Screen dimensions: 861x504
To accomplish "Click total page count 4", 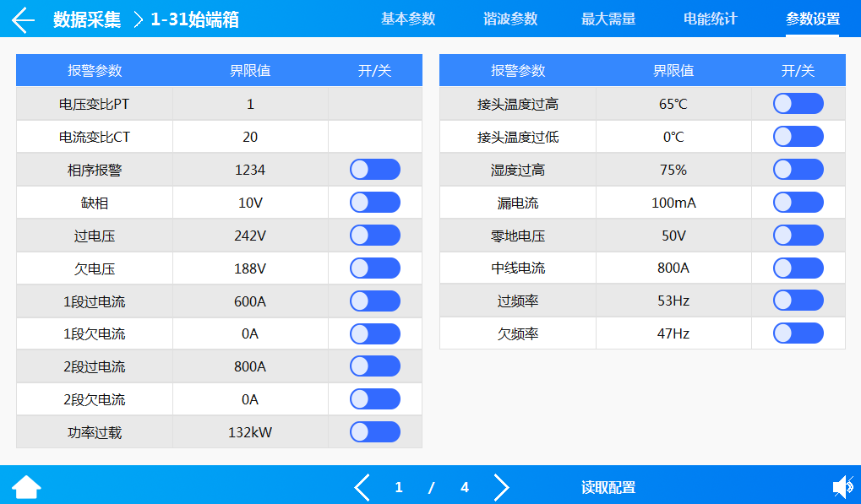I will click(x=465, y=487).
